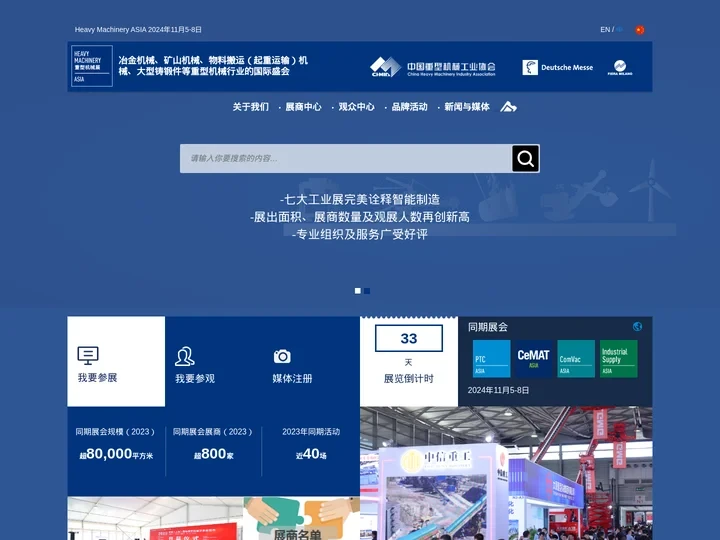720x540 pixels.
Task: Click the 2024年11月5-8日 date under exhibitions
Action: click(x=498, y=390)
